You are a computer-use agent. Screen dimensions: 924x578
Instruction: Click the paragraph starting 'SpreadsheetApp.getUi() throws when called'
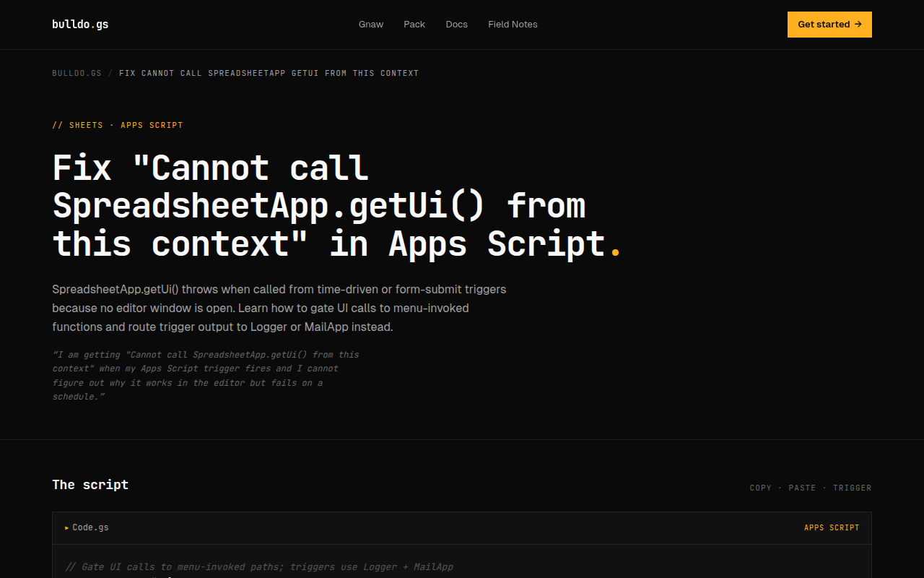pyautogui.click(x=279, y=308)
